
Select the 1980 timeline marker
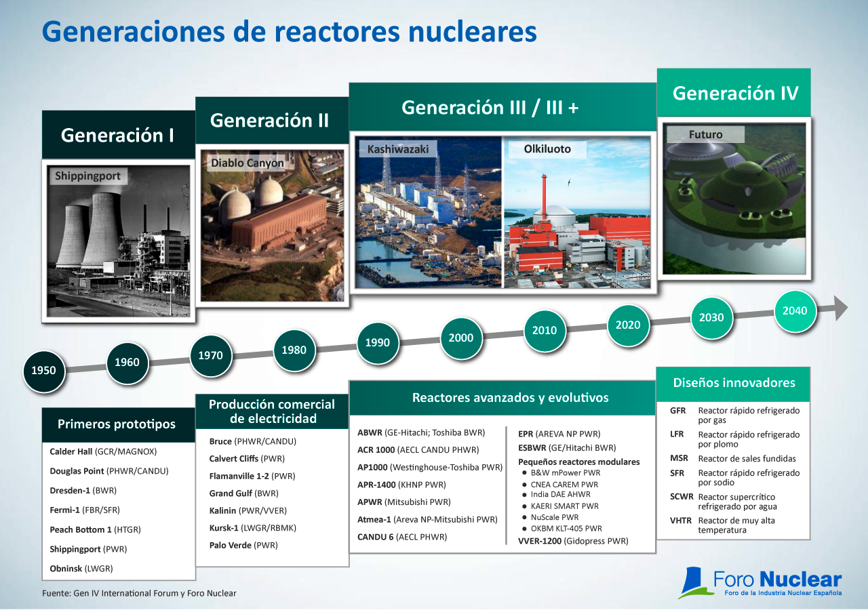click(294, 350)
